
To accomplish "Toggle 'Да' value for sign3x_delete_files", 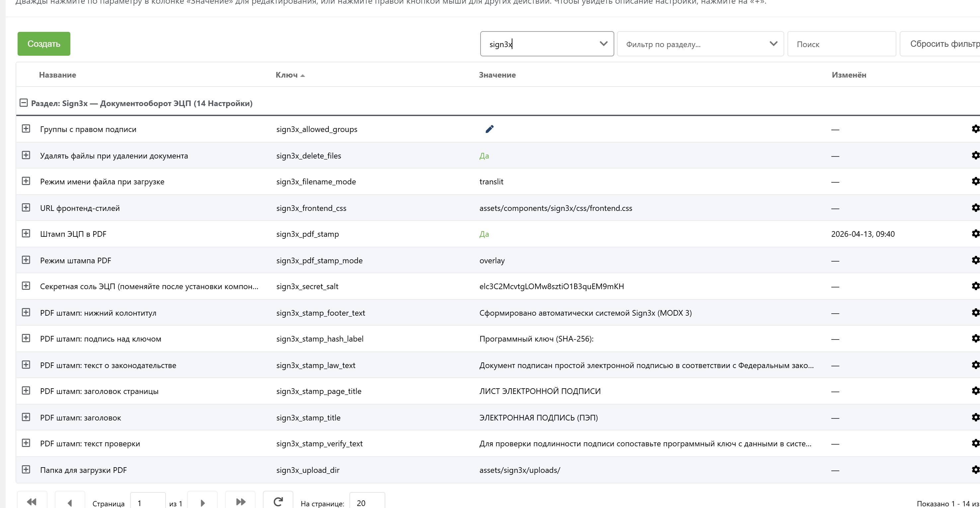I will point(484,156).
